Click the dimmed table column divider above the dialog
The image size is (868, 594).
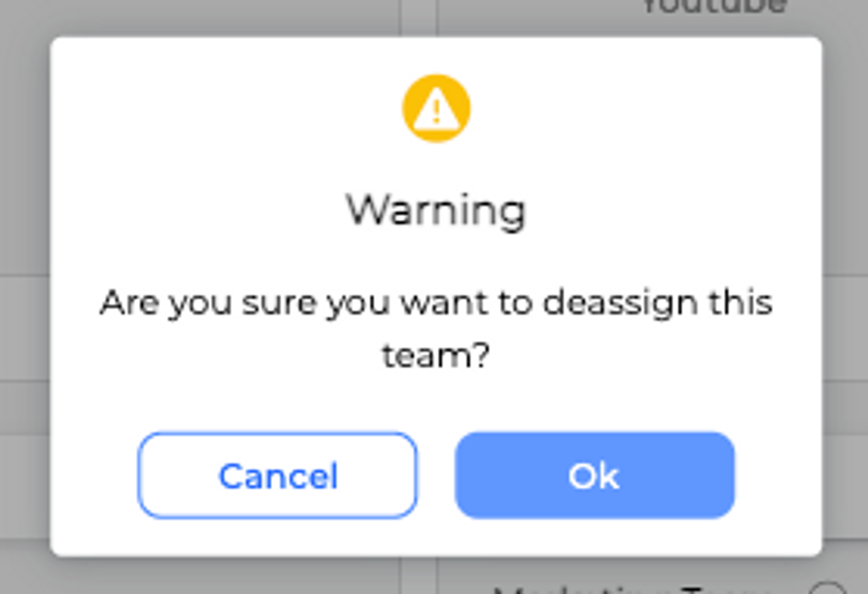[418, 17]
